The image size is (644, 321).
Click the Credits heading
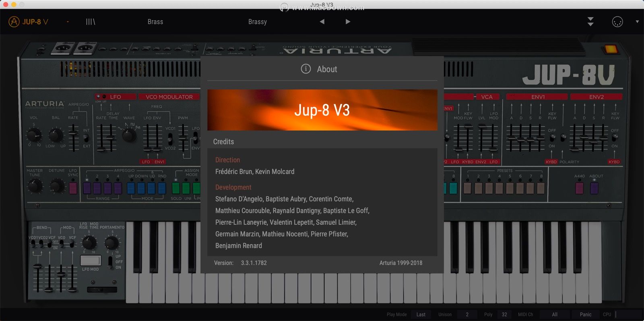[223, 142]
